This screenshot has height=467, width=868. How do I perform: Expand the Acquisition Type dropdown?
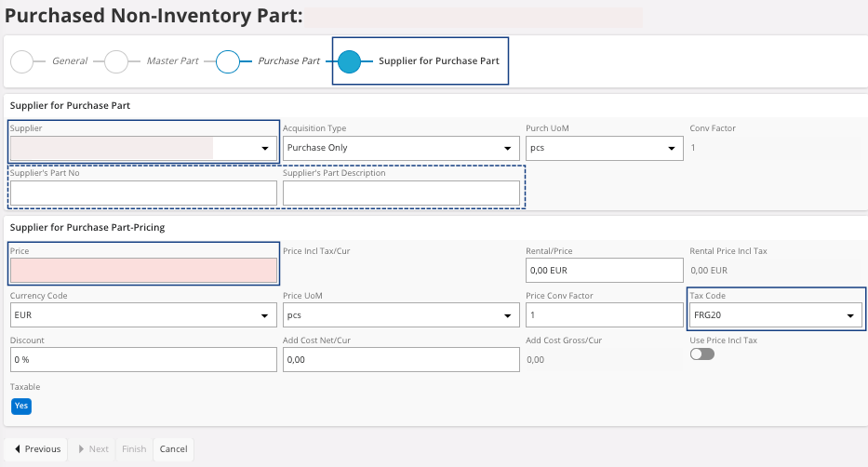click(507, 148)
